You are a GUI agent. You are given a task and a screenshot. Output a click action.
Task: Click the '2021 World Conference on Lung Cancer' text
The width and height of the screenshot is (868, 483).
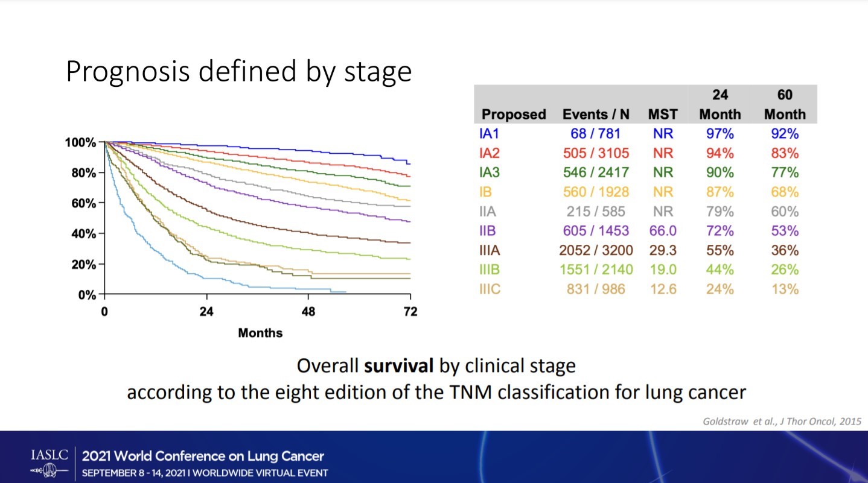coord(203,456)
